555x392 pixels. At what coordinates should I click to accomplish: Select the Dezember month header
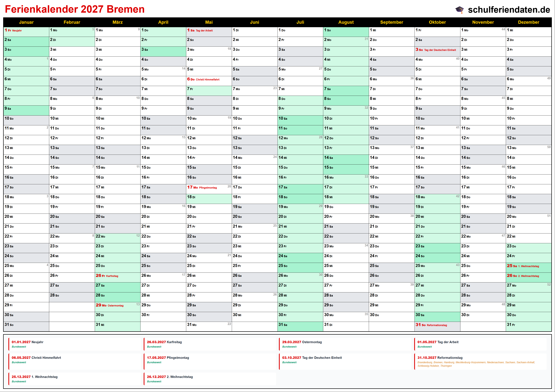[528, 22]
